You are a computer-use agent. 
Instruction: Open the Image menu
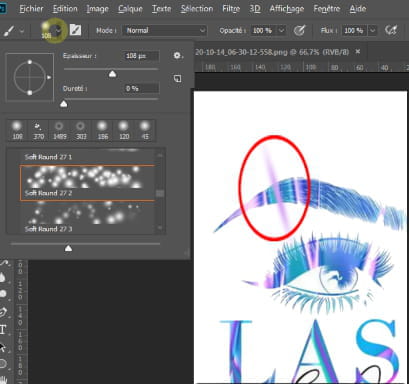pyautogui.click(x=97, y=9)
